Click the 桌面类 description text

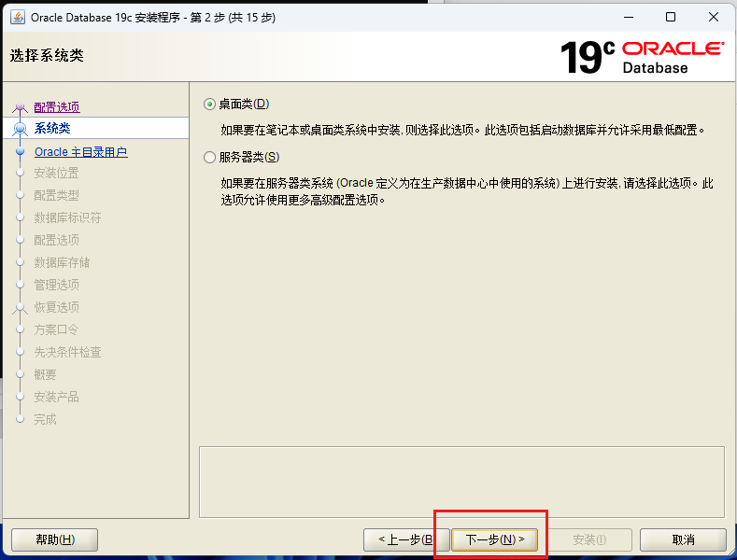point(463,130)
